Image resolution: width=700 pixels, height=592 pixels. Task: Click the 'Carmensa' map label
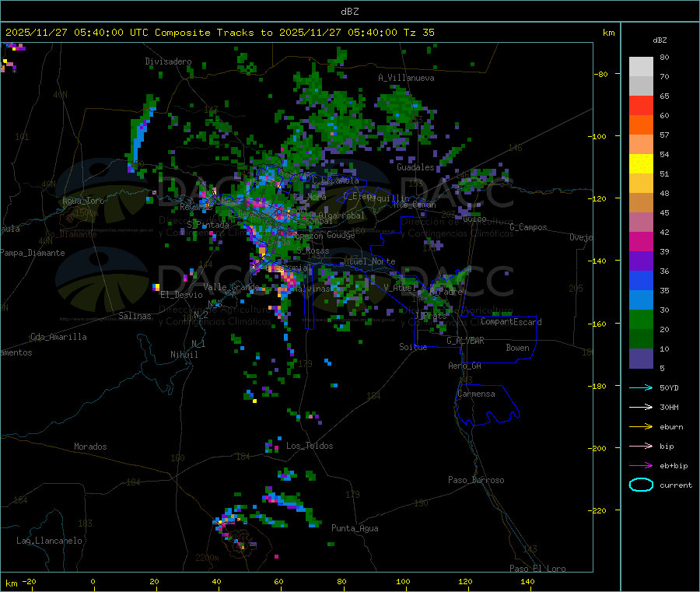click(x=476, y=394)
